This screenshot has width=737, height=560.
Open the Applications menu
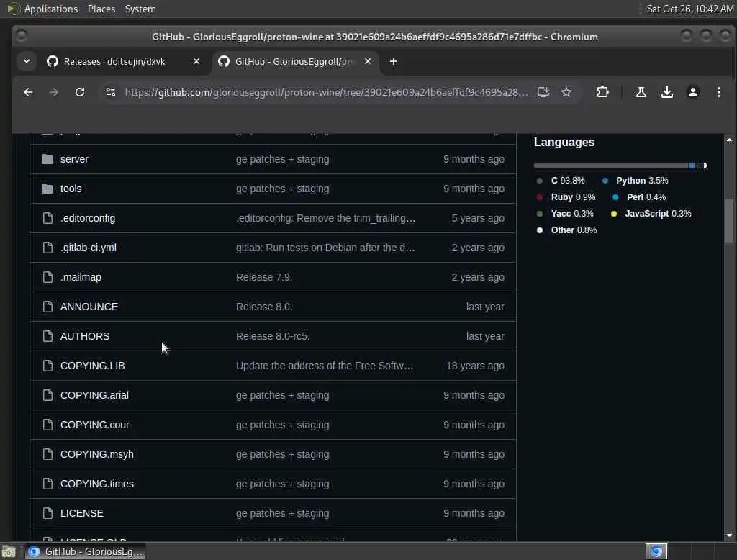pos(51,9)
